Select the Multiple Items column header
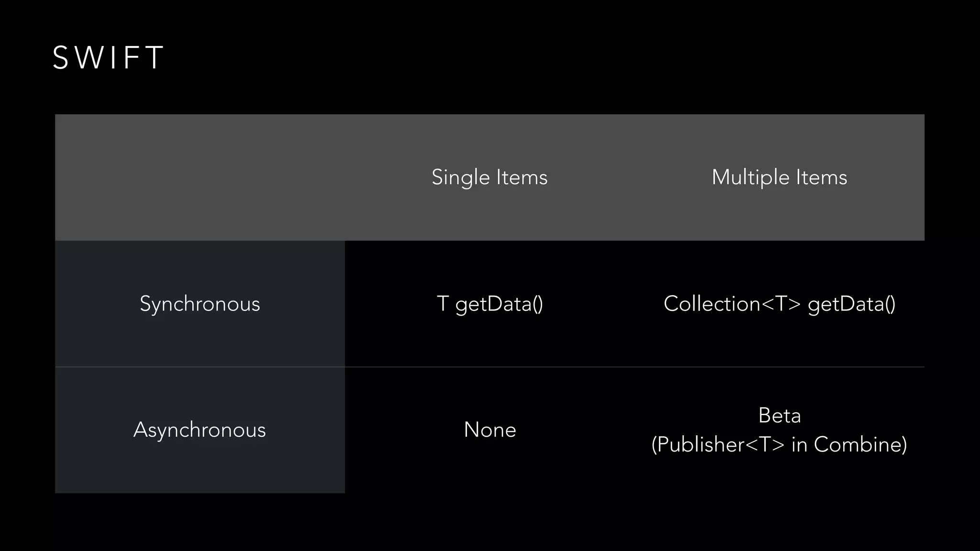The width and height of the screenshot is (980, 551). coord(779,177)
